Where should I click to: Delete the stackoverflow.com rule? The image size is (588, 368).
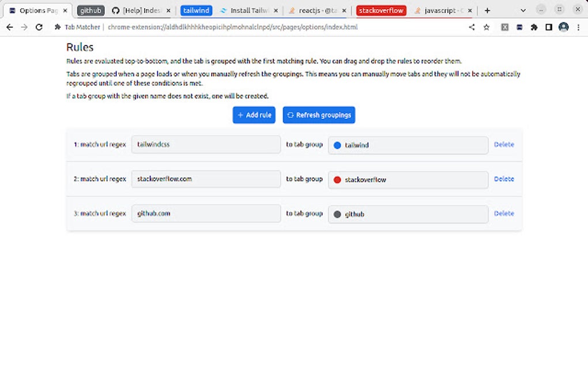(504, 179)
